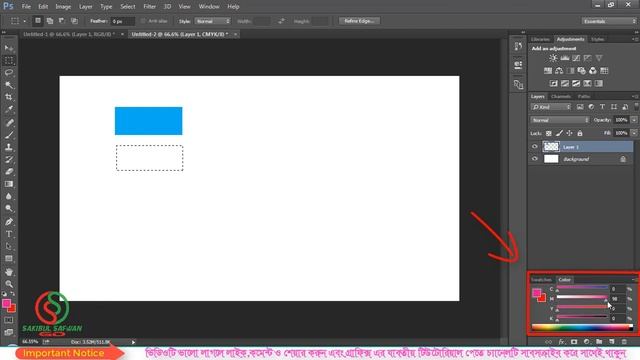Switch to the Swatches tab
Image resolution: width=640 pixels, height=360 pixels.
pyautogui.click(x=541, y=280)
